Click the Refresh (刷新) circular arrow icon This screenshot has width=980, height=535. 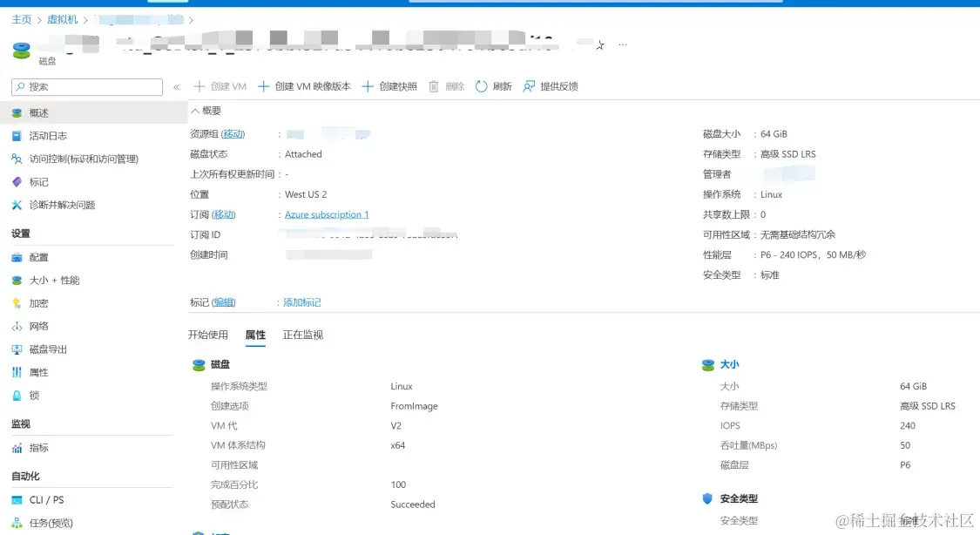pyautogui.click(x=481, y=86)
